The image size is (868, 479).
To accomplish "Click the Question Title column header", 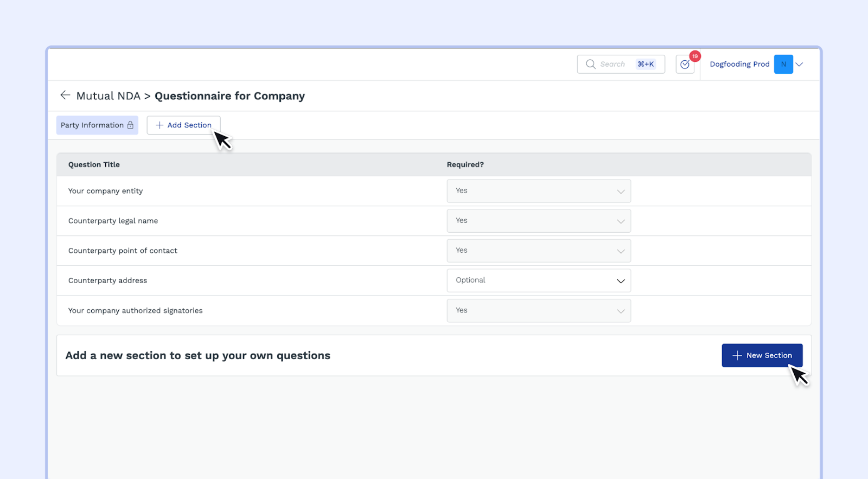I will click(x=94, y=164).
